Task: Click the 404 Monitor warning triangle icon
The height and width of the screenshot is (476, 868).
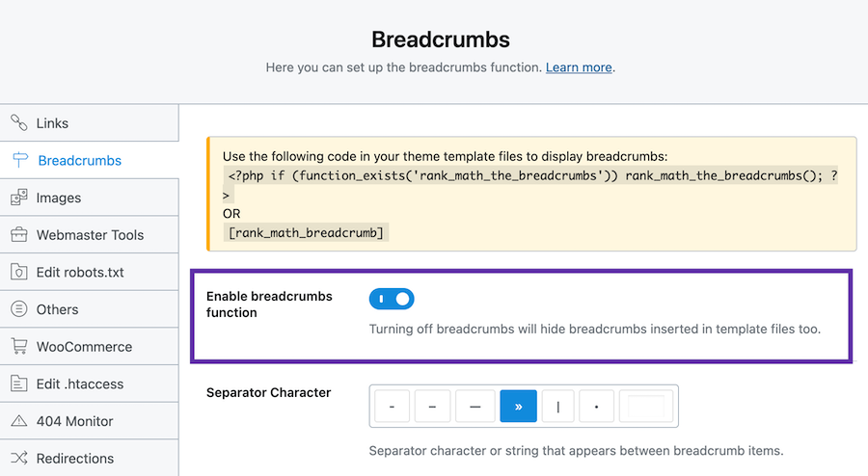Action: [x=18, y=421]
